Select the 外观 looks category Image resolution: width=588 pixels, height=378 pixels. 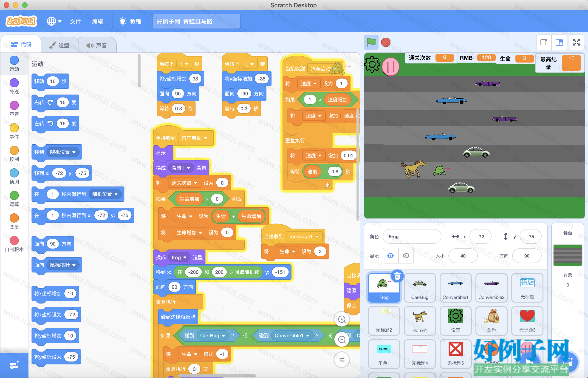pyautogui.click(x=14, y=86)
